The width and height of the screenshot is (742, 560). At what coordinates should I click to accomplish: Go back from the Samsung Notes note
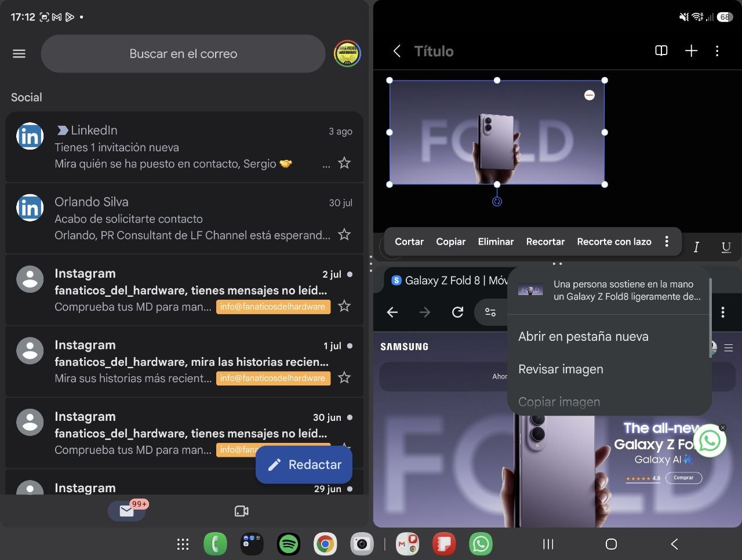pyautogui.click(x=397, y=51)
